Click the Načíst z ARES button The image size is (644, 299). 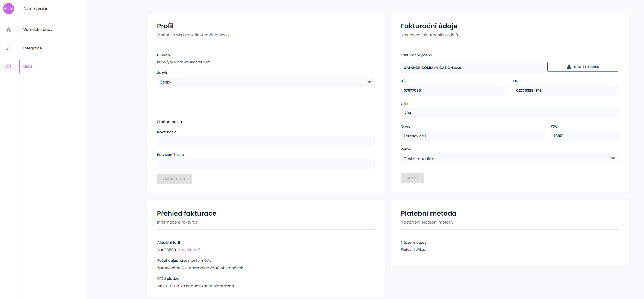coord(583,67)
